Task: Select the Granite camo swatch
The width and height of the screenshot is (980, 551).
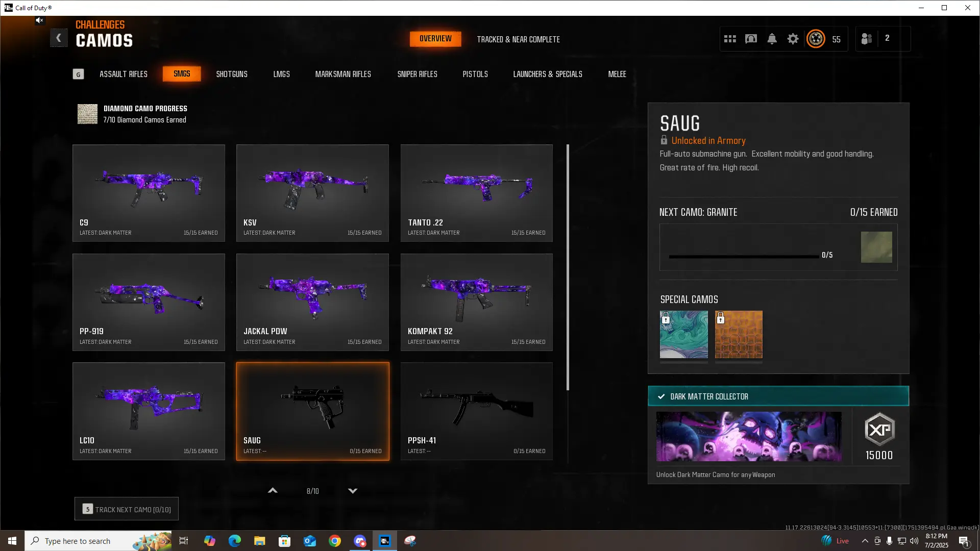Action: pos(876,247)
